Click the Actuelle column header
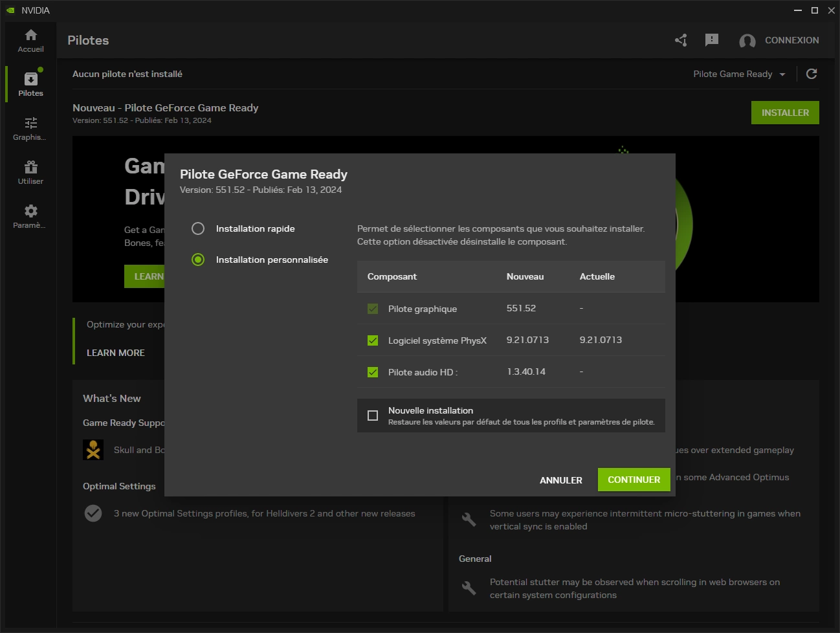This screenshot has width=840, height=633. point(597,276)
